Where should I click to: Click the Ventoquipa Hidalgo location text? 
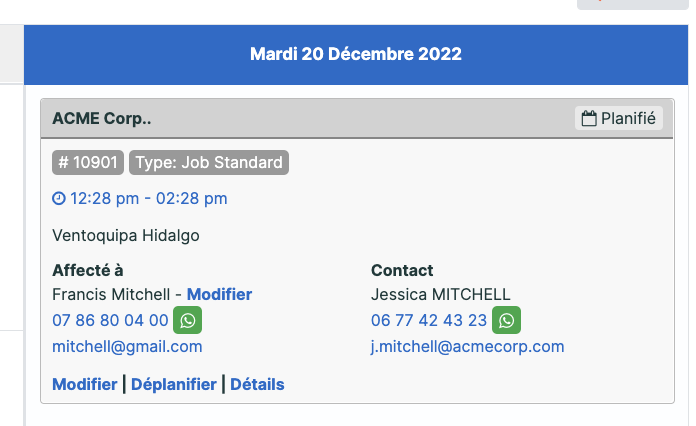pos(126,235)
